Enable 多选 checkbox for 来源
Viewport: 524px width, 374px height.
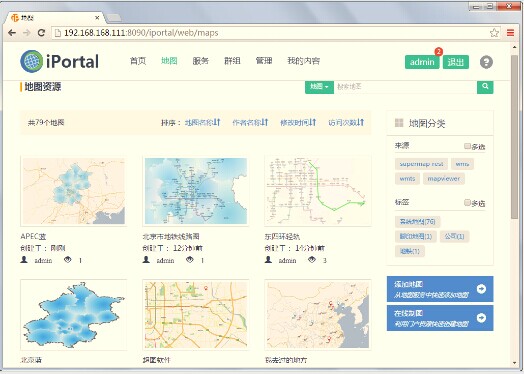click(x=467, y=146)
